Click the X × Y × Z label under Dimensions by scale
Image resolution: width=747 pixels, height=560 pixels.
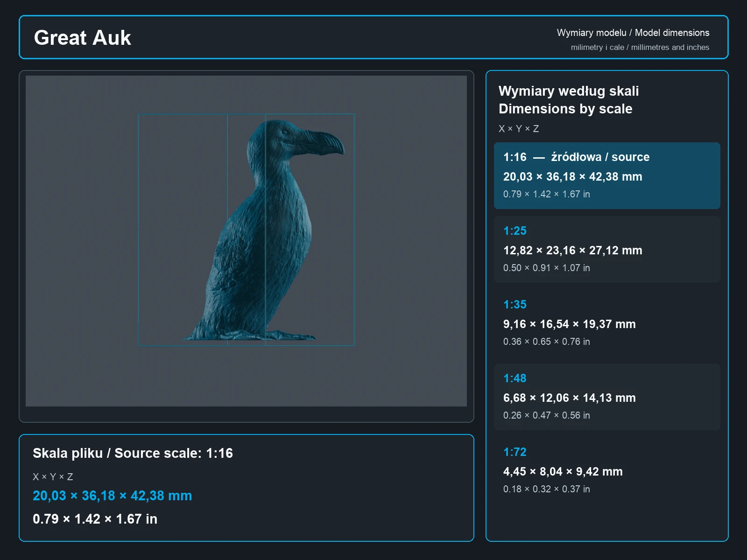518,129
